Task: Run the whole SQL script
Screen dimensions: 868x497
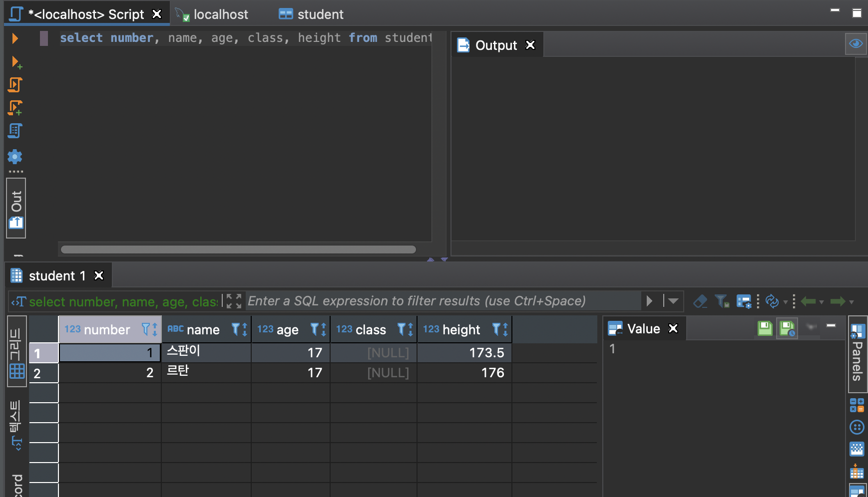Action: coord(15,85)
